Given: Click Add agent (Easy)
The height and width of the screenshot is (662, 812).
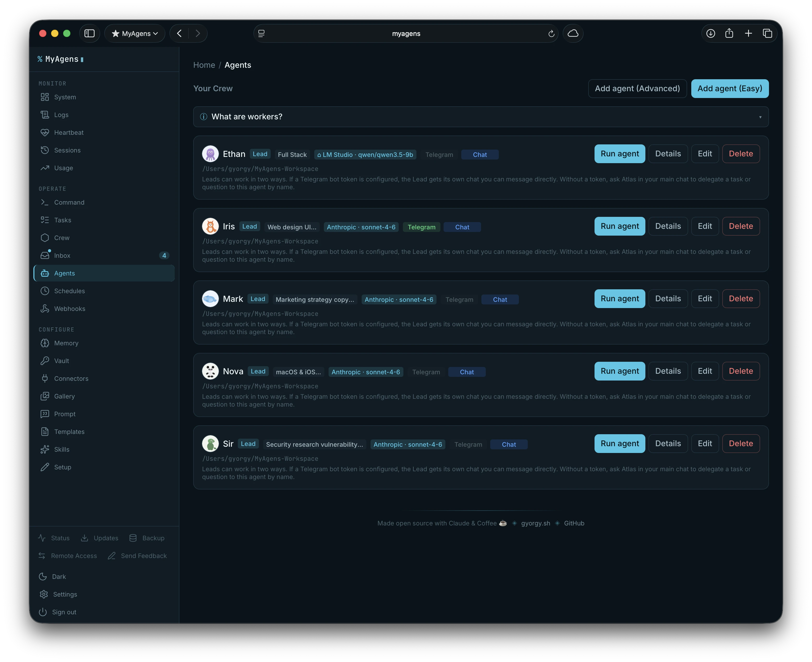Looking at the screenshot, I should coord(730,88).
